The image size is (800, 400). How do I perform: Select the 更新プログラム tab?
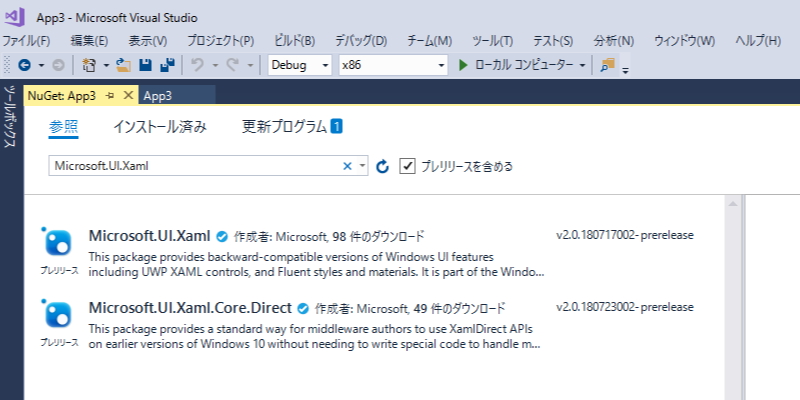pyautogui.click(x=292, y=127)
